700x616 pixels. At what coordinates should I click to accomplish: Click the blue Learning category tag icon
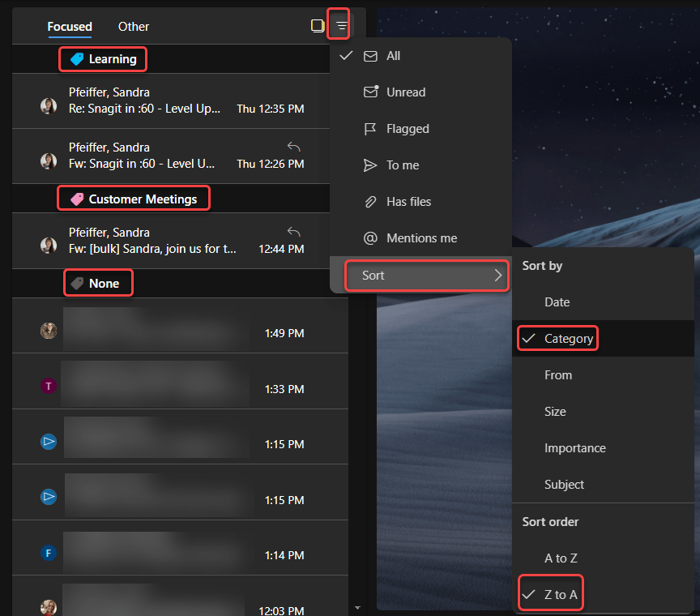click(x=77, y=59)
